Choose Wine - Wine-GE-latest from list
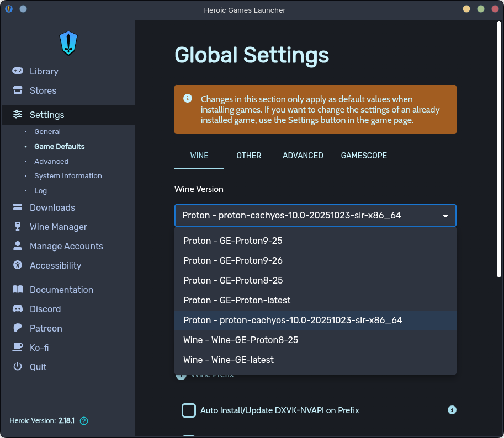 click(x=229, y=360)
